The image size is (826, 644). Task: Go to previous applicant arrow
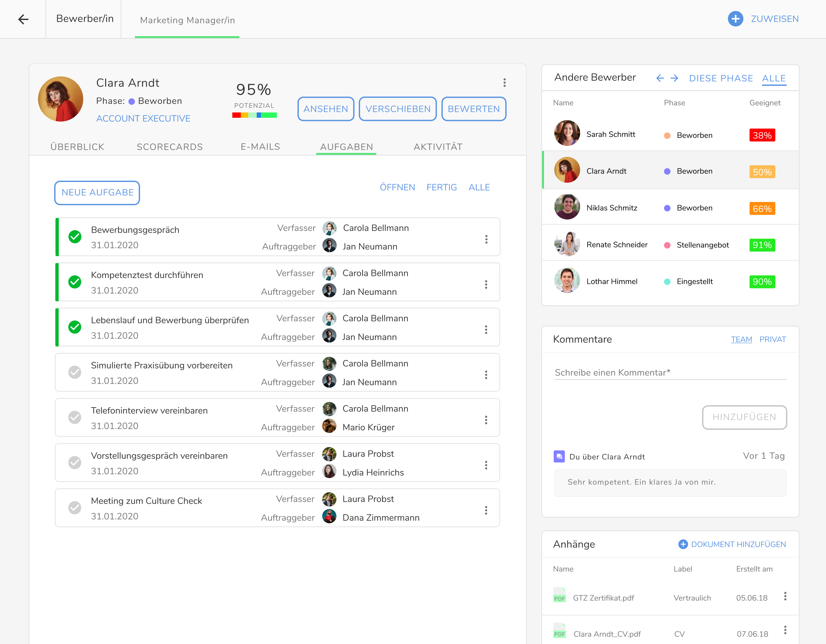[x=660, y=78]
